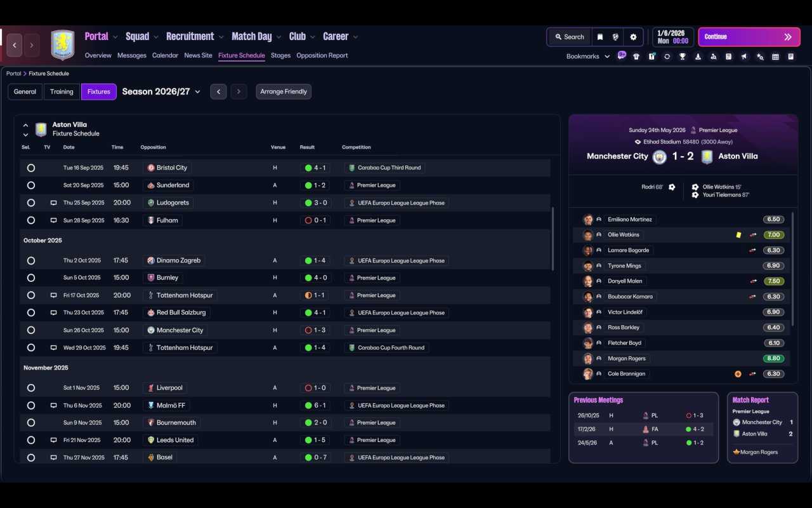Open the player search bookmark icon

click(x=714, y=57)
